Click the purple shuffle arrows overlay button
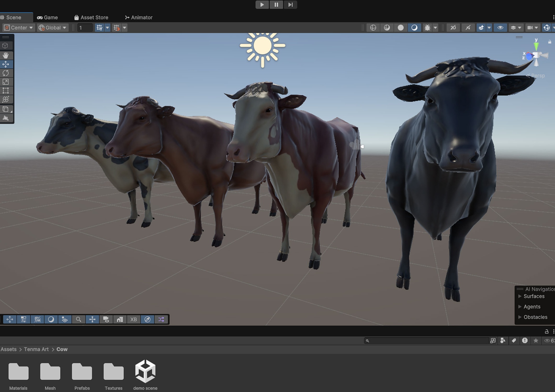This screenshot has height=392, width=555. [161, 319]
